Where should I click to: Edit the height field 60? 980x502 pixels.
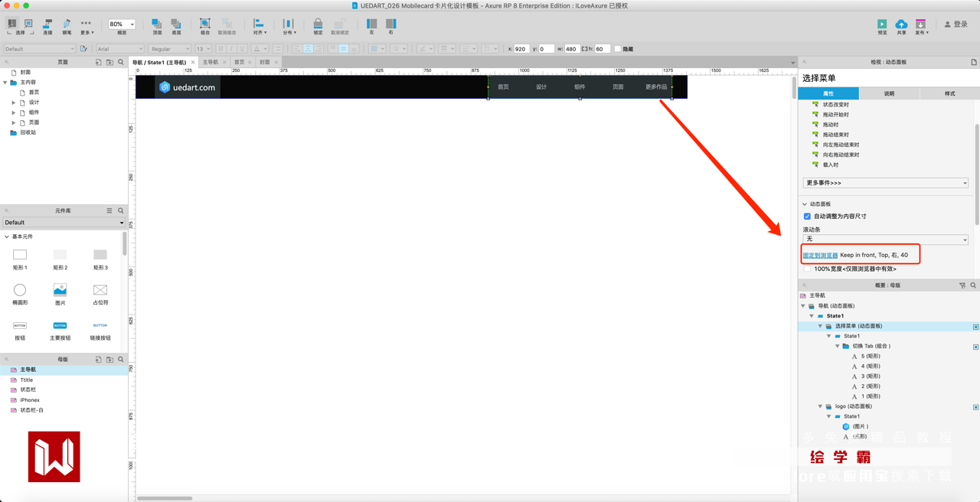(x=603, y=49)
